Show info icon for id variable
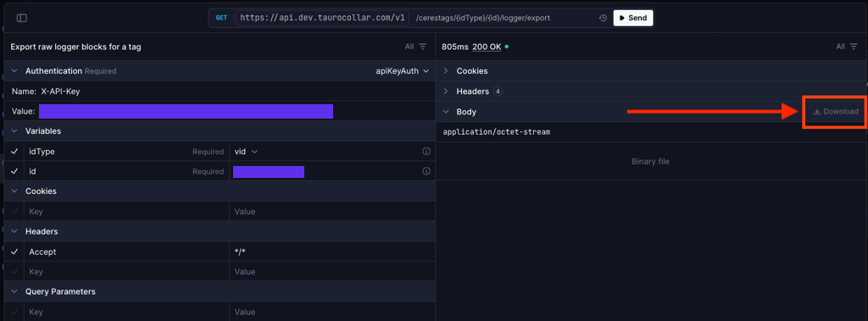 click(x=426, y=172)
